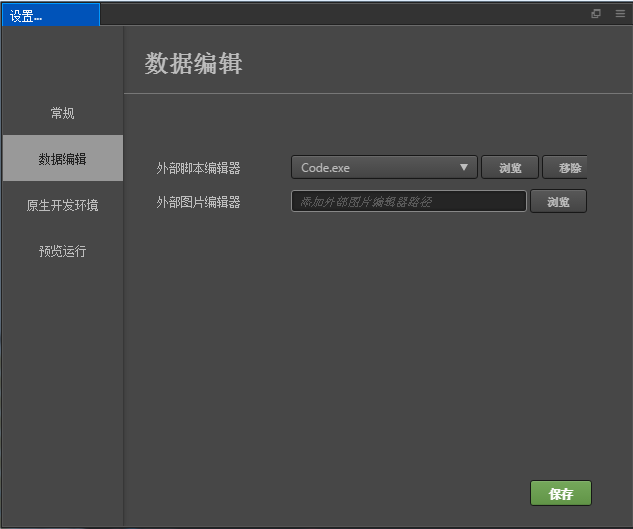Open the 预览运行 settings section
633x529 pixels.
coord(63,251)
